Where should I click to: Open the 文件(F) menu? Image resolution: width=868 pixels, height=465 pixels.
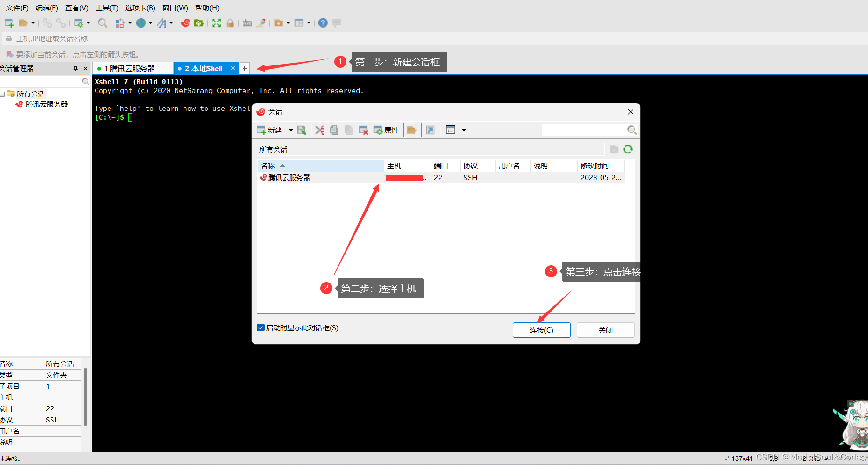pos(17,8)
